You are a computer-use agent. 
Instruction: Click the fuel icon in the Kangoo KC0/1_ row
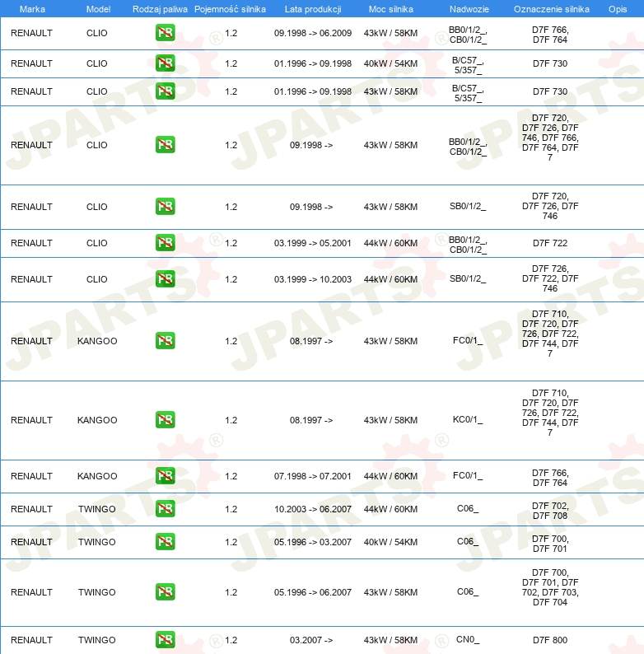[x=166, y=419]
